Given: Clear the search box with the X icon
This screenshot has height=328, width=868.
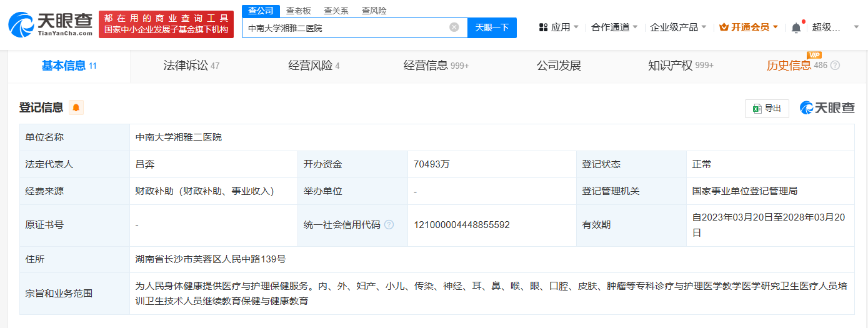Looking at the screenshot, I should 454,27.
